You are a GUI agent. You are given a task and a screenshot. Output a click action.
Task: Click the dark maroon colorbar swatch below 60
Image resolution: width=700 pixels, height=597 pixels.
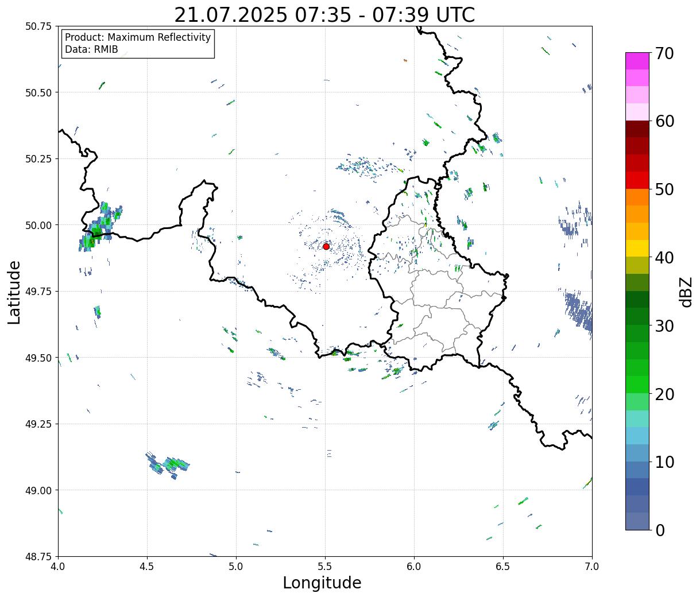(637, 129)
